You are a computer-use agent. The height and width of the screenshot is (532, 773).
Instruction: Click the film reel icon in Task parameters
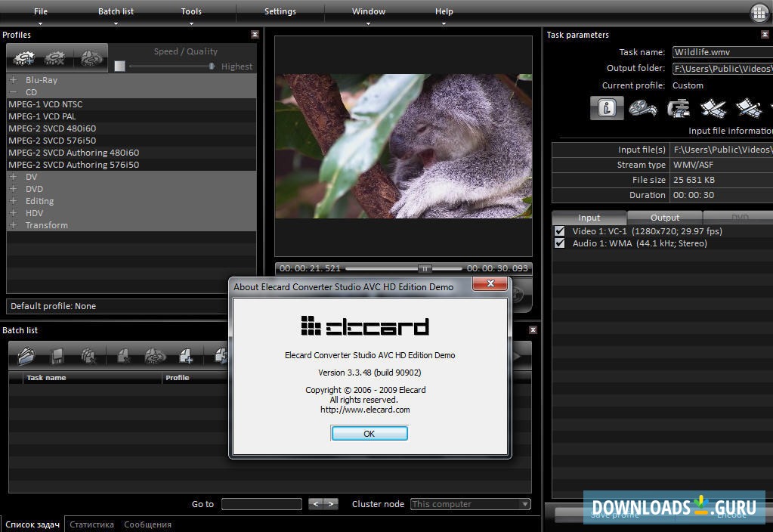[643, 108]
